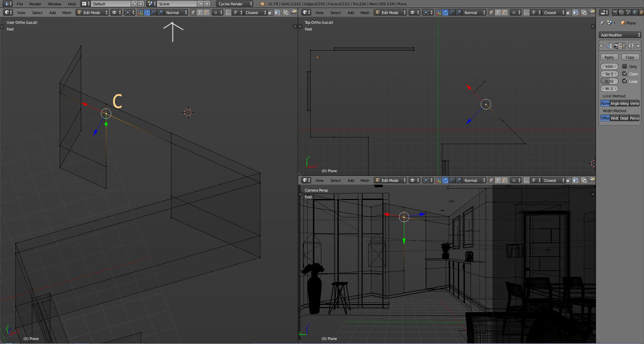Open Cycles Render engine dropdown
This screenshot has height=344, width=644.
click(x=235, y=4)
